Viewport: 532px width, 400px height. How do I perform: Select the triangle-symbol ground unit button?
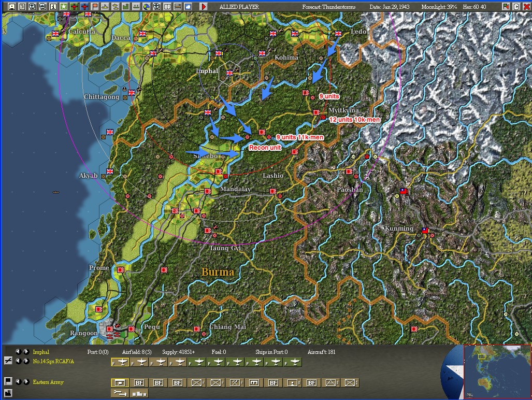pyautogui.click(x=330, y=383)
